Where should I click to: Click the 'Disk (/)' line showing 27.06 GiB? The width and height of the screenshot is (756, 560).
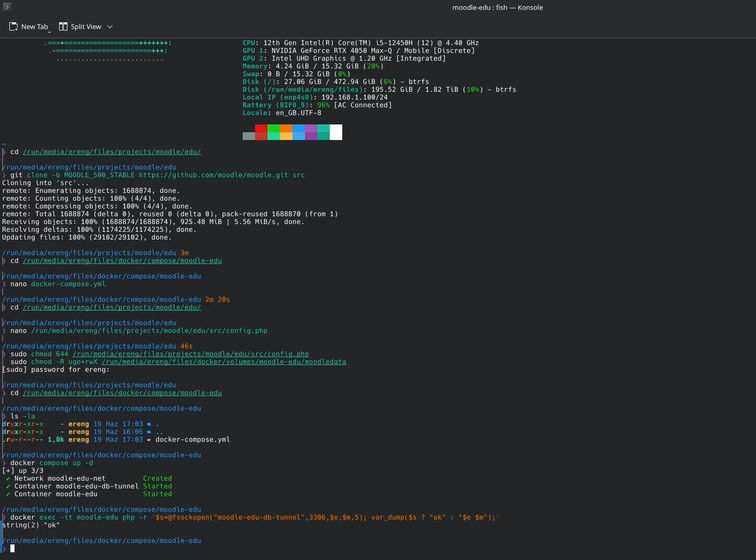[336, 82]
